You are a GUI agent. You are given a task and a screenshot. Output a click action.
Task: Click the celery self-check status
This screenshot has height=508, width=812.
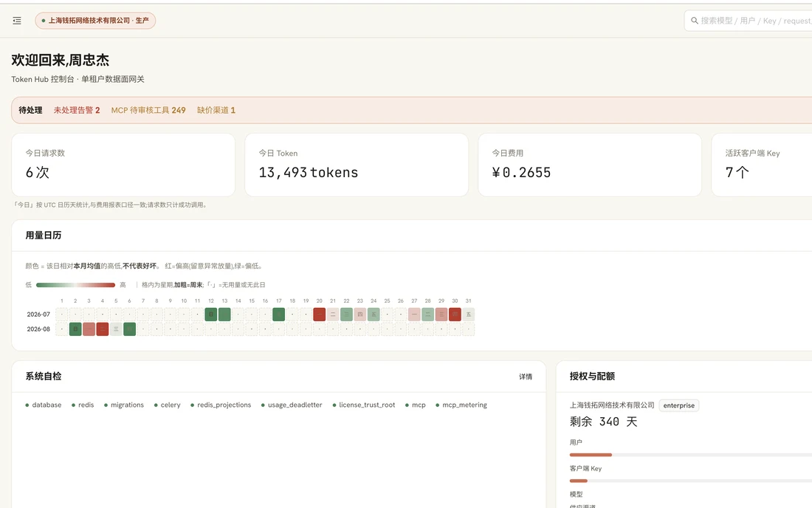tap(168, 405)
